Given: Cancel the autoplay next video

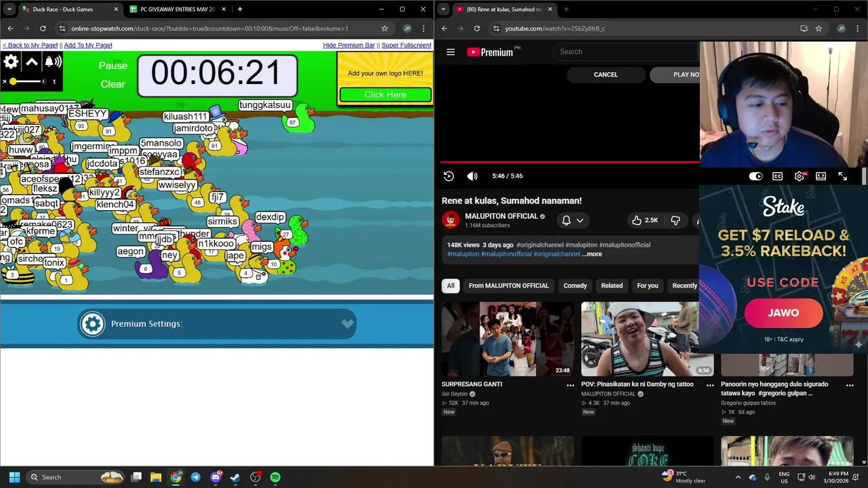Looking at the screenshot, I should pyautogui.click(x=606, y=75).
